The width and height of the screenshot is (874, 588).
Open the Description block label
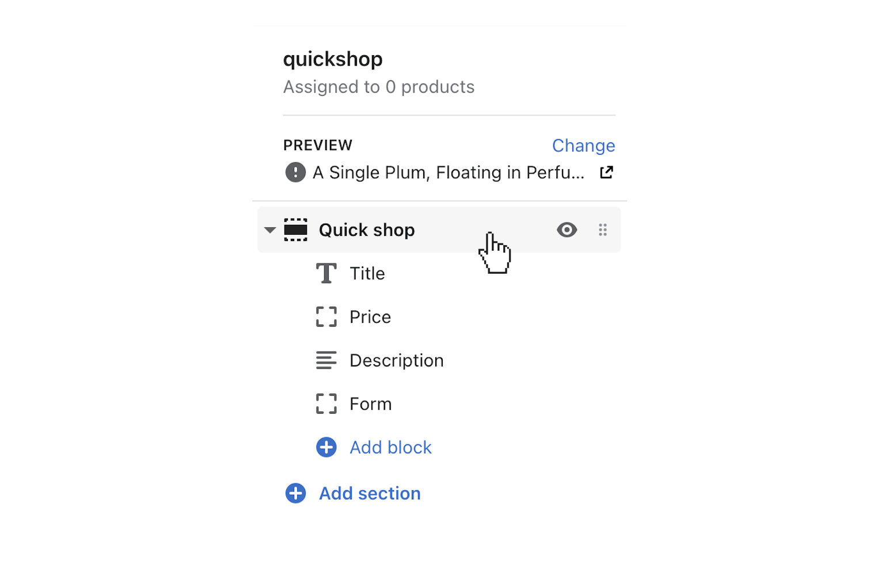(x=396, y=361)
